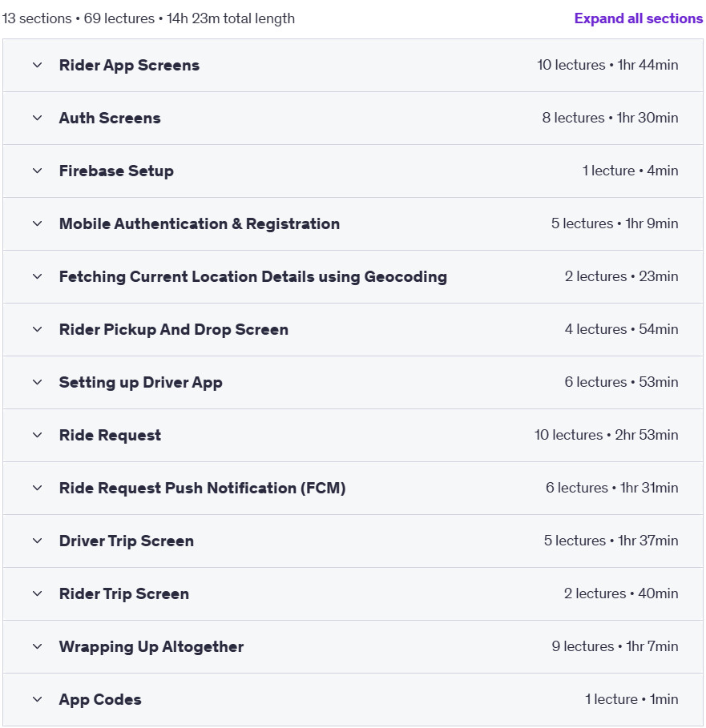Screen dimensions: 706x728
Task: Click chevron beside Mobile Authentication & Registration
Action: (38, 223)
